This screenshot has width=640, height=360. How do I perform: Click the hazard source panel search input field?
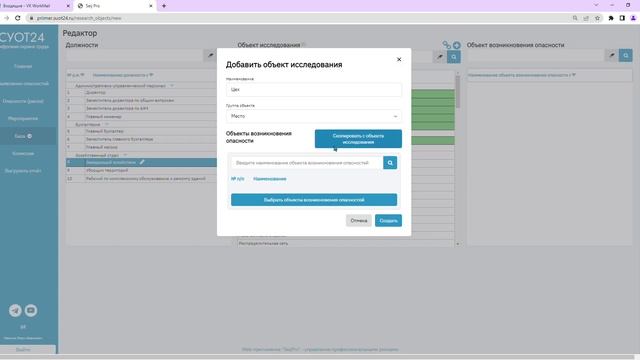(x=536, y=55)
